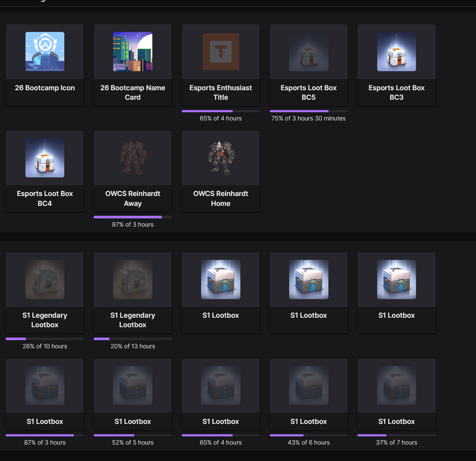The image size is (476, 461).
Task: Click the 'Esports Loot Box BC4' label
Action: coord(44,199)
